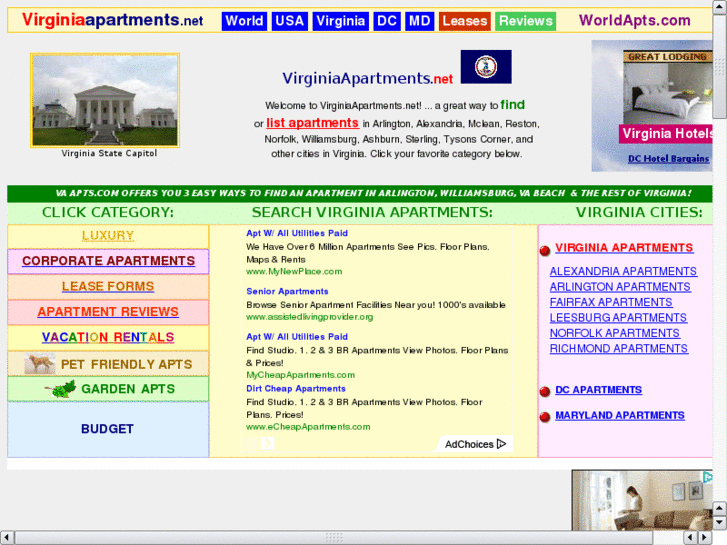Image resolution: width=727 pixels, height=545 pixels.
Task: Choose the Pet Friendly Apts category
Action: pos(126,365)
